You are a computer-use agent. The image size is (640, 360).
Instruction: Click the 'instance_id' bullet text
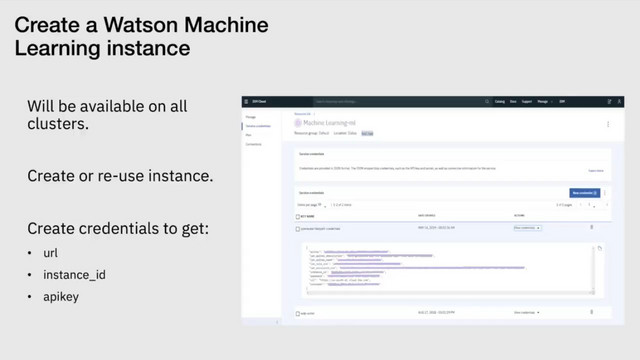click(x=74, y=275)
